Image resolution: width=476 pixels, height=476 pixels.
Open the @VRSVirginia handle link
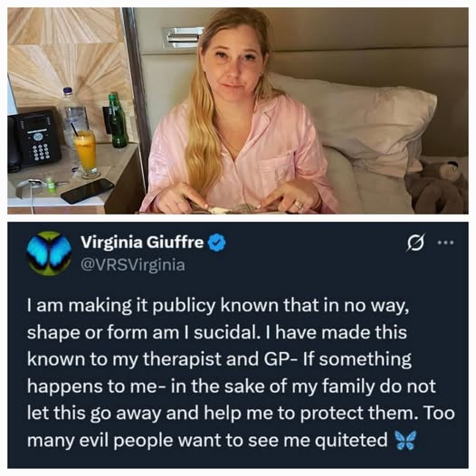[133, 265]
